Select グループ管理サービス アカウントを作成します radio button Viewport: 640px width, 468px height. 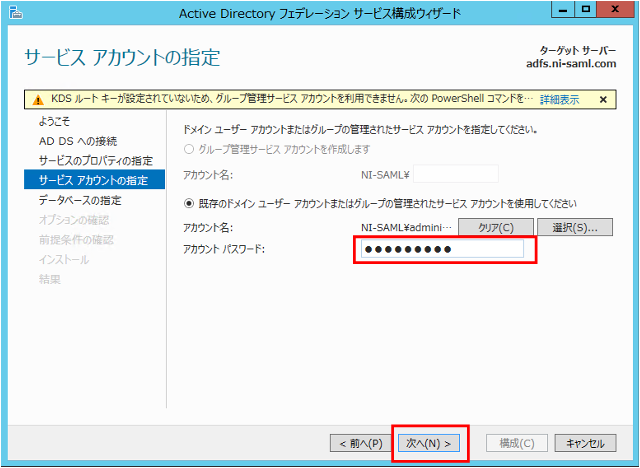click(189, 149)
